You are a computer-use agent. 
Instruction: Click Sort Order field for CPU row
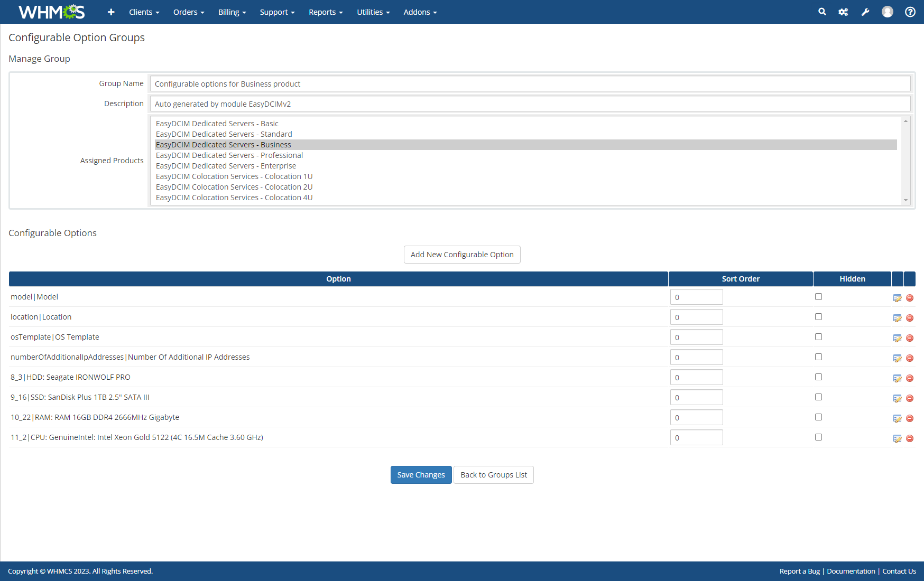[696, 437]
